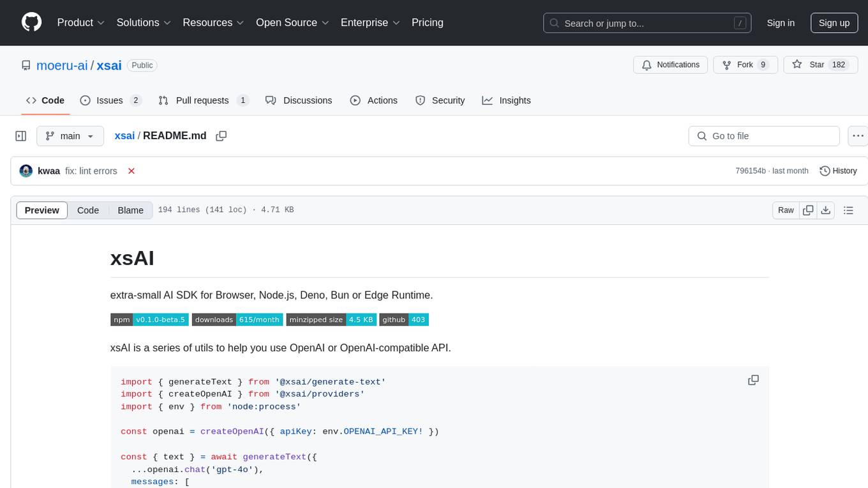This screenshot has height=488, width=868.
Task: Open commit 796154b
Action: coord(750,171)
